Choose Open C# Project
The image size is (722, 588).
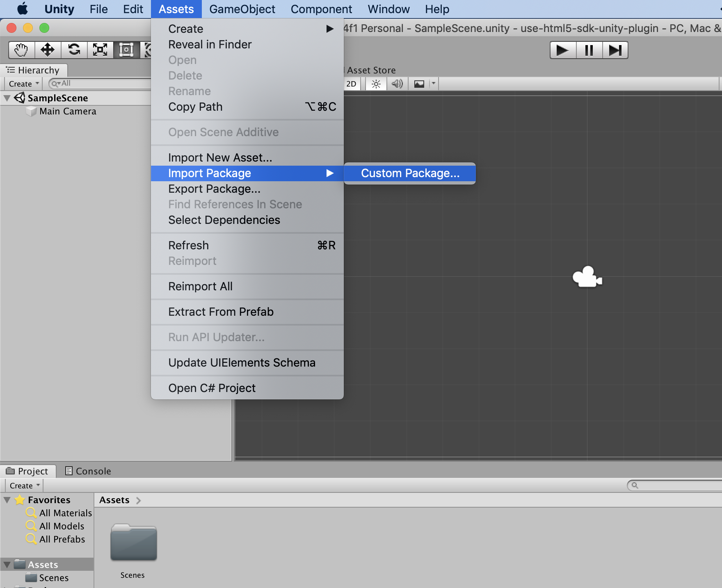[x=247, y=388]
